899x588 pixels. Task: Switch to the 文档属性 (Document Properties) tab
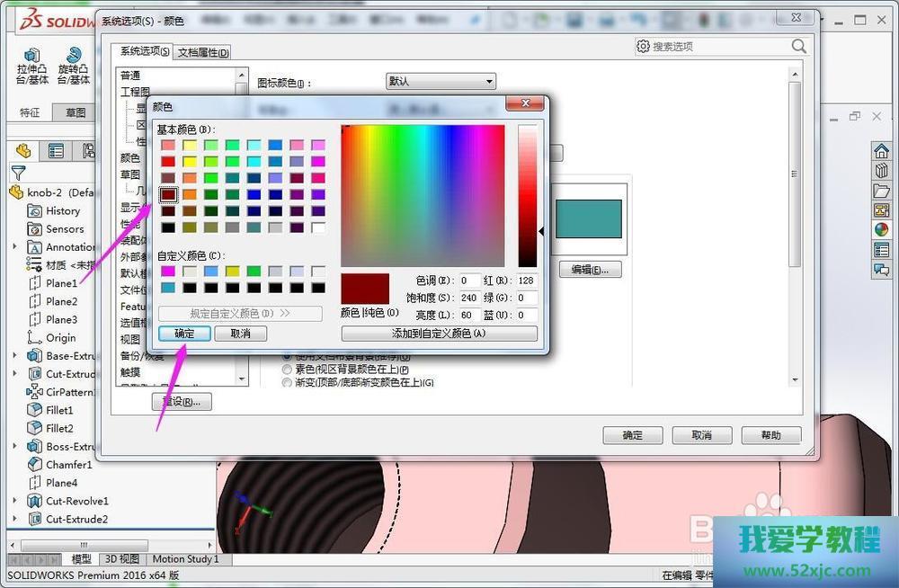point(202,52)
